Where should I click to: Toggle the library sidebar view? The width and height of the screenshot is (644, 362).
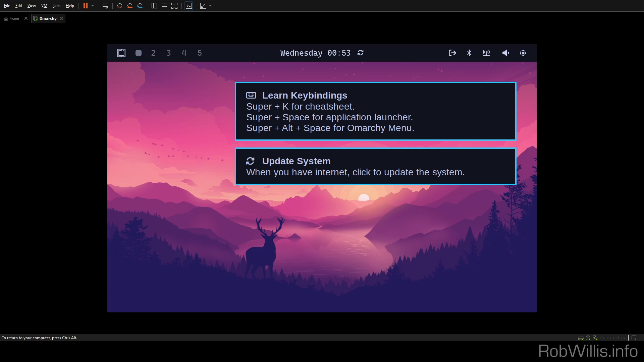point(154,6)
